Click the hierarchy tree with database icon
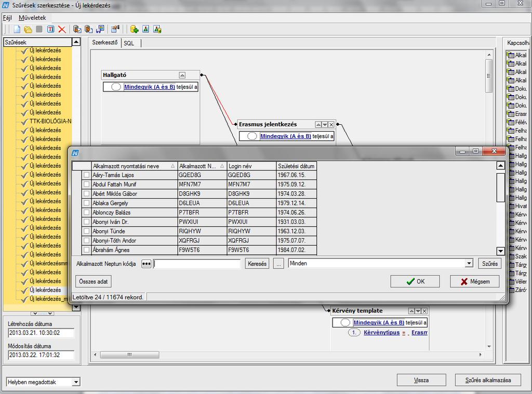This screenshot has height=394, width=532. 157,30
